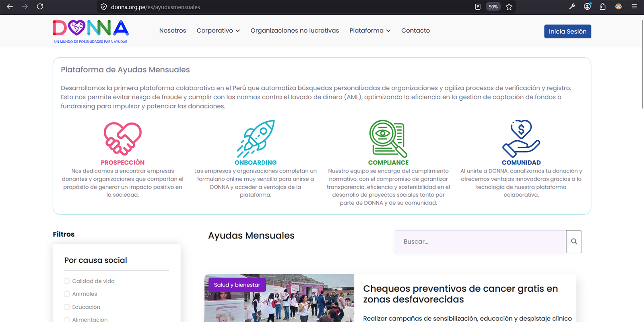Open the wrench developer tools icon
The image size is (644, 322).
(572, 6)
